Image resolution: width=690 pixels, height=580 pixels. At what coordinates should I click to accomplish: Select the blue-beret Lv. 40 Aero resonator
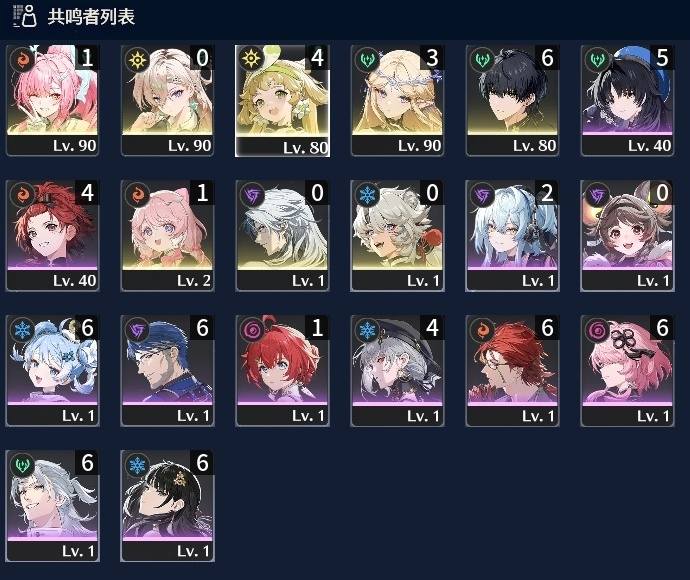628,100
